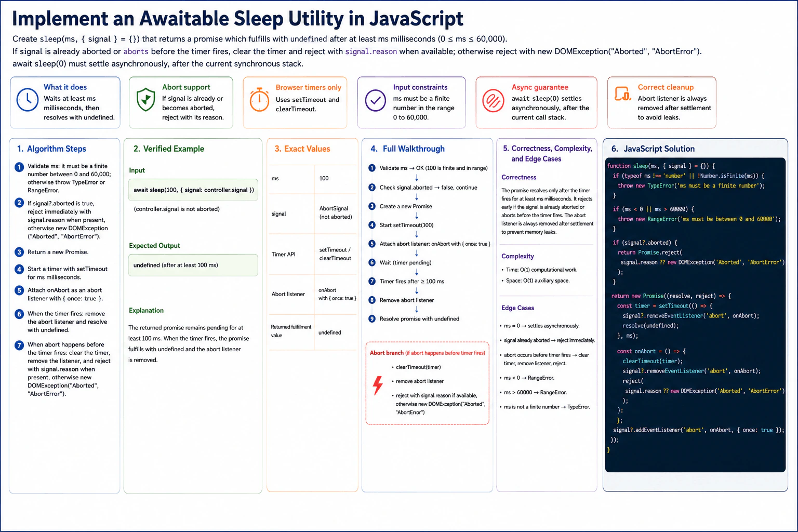The height and width of the screenshot is (532, 798).
Task: Click the 'Timer API' row label
Action: 283,254
